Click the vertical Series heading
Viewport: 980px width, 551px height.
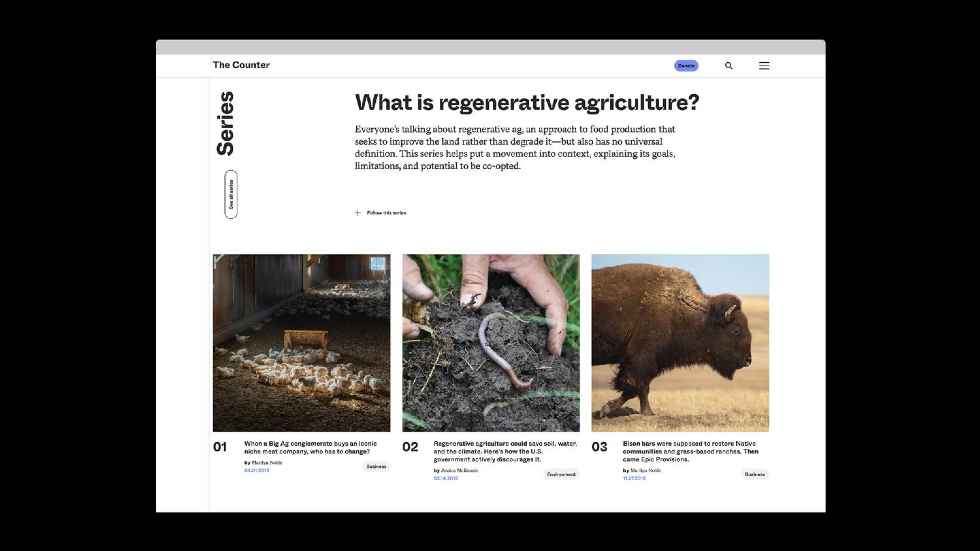tap(225, 123)
